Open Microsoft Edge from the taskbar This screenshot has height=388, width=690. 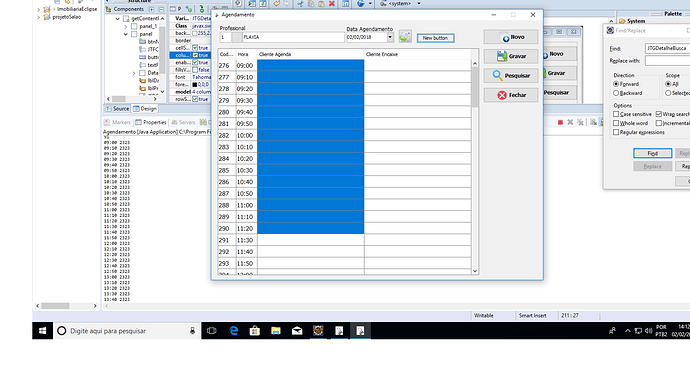[x=234, y=331]
